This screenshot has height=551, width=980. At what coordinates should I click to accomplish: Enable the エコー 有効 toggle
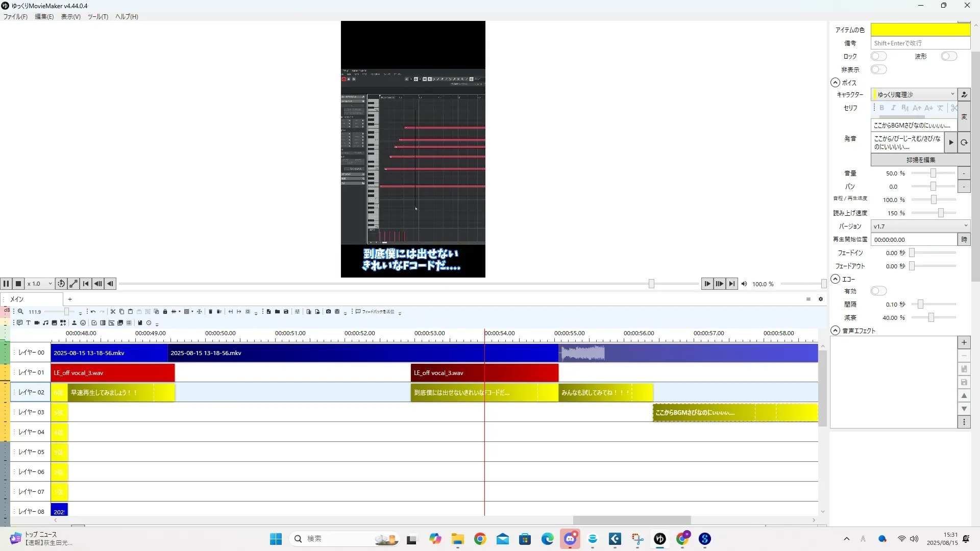pos(878,291)
